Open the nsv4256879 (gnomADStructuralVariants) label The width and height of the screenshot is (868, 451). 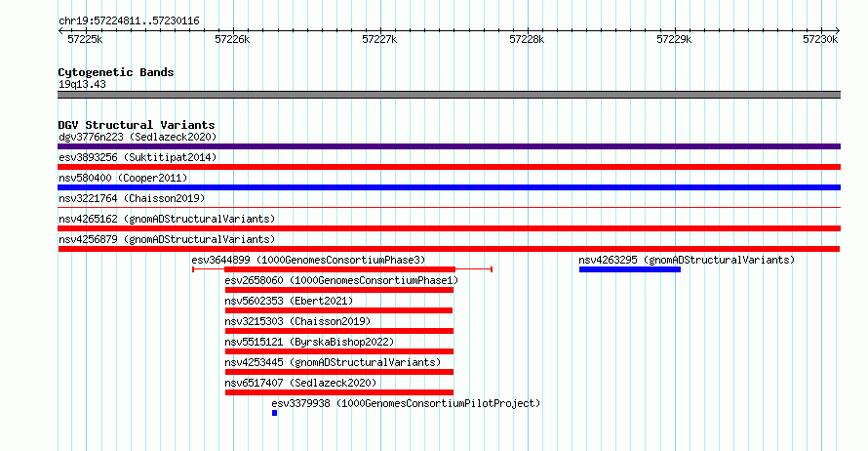(x=167, y=239)
